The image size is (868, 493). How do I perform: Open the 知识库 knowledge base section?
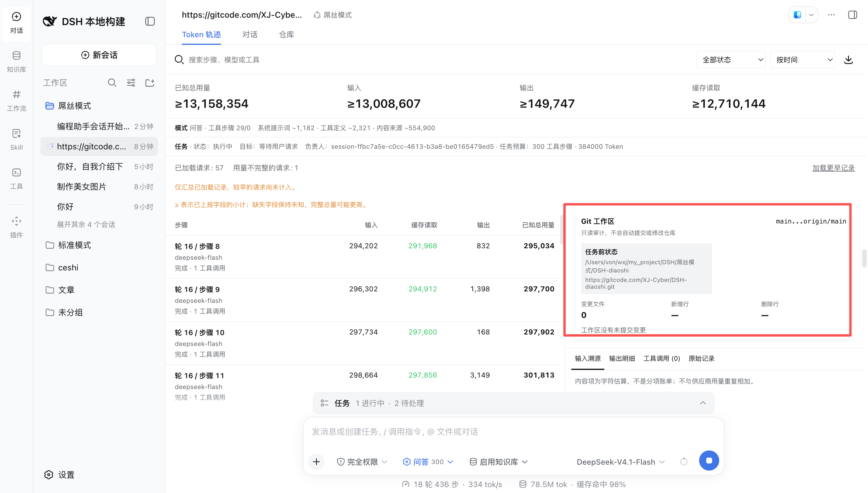pyautogui.click(x=16, y=62)
